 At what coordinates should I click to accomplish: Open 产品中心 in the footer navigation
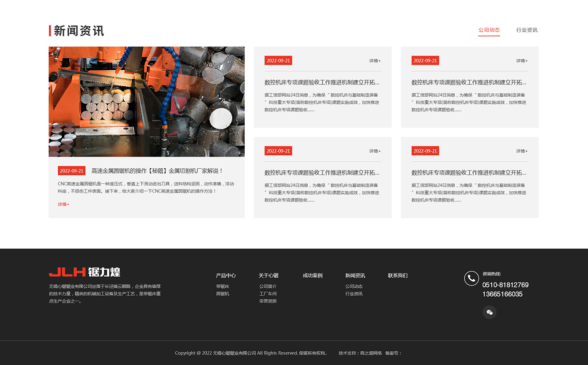[225, 275]
